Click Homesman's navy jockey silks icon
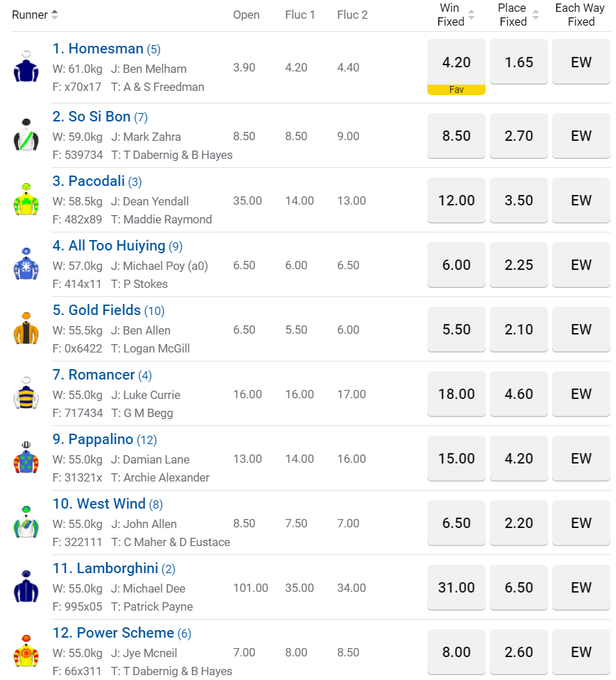 [26, 67]
